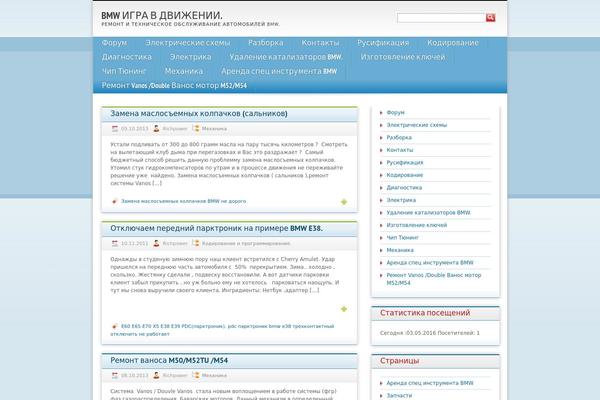Open sidebar link Чип Тюнинг
Viewport: 600px width, 400px height.
point(403,238)
